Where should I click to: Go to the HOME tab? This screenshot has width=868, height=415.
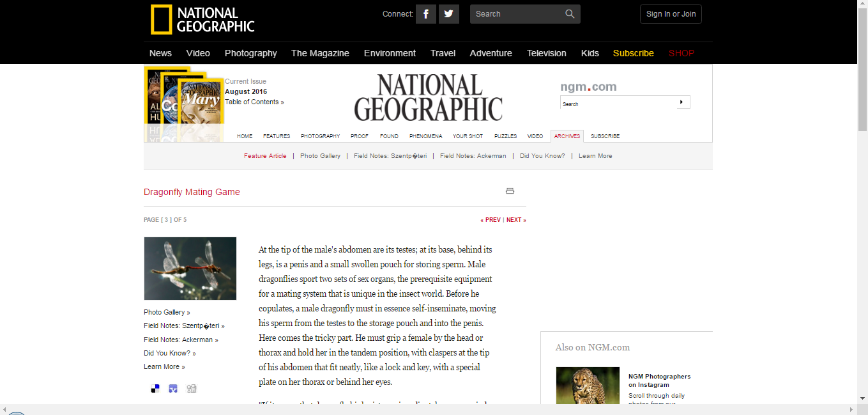coord(245,136)
